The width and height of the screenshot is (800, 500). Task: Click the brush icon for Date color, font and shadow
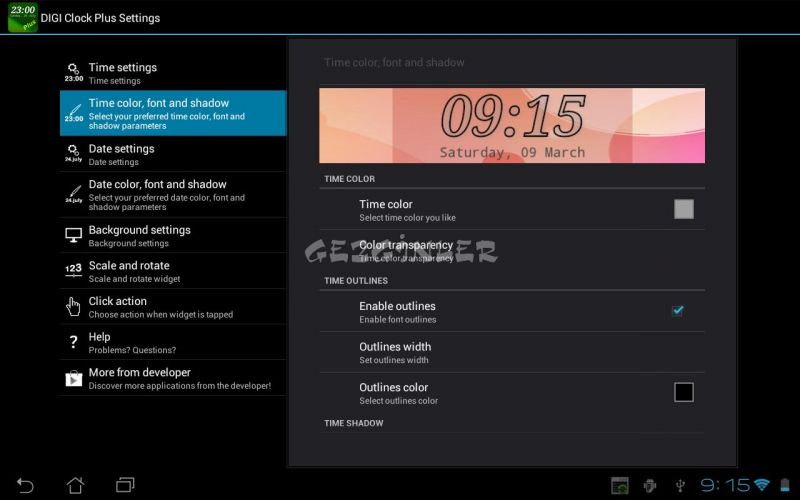point(73,194)
